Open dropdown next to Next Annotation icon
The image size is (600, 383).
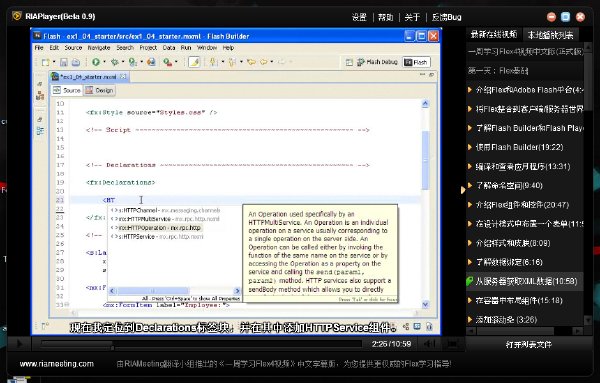pos(223,62)
